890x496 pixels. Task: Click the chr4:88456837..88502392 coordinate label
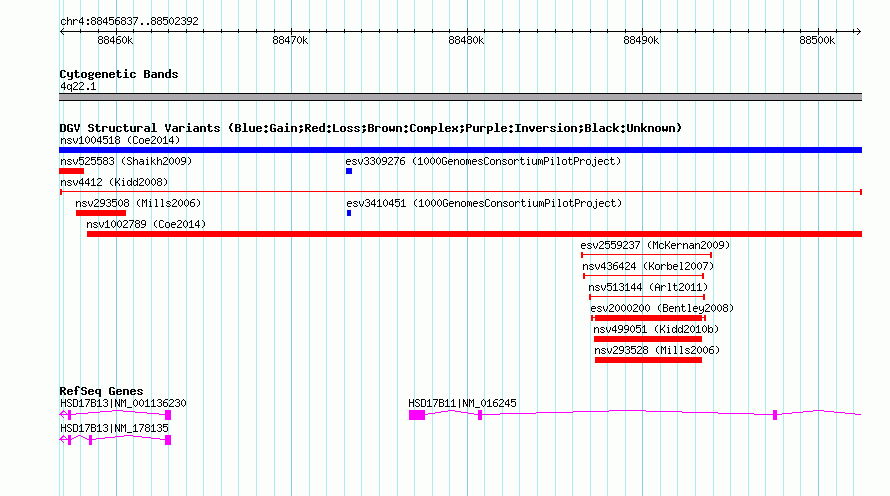tap(129, 21)
